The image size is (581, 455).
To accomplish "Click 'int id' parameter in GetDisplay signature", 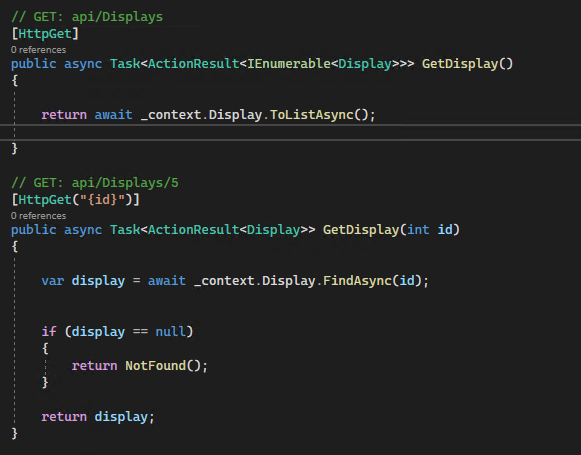I will tap(430, 230).
